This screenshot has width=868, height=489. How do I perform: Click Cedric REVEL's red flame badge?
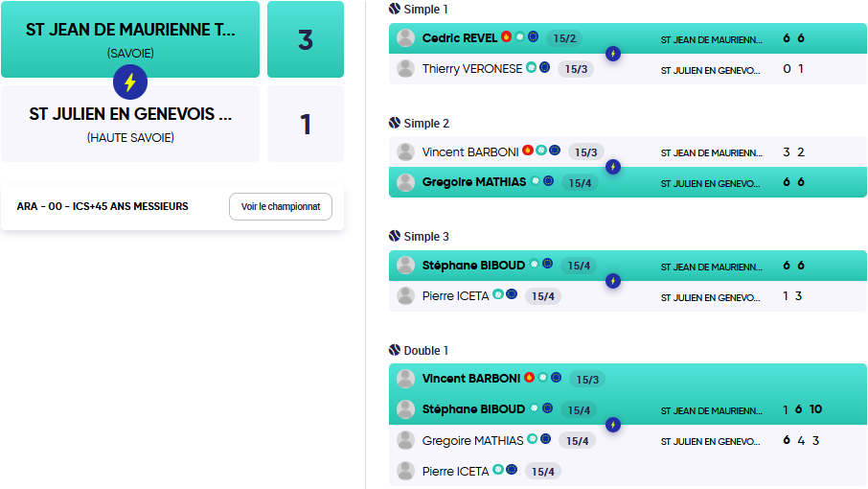pos(506,36)
